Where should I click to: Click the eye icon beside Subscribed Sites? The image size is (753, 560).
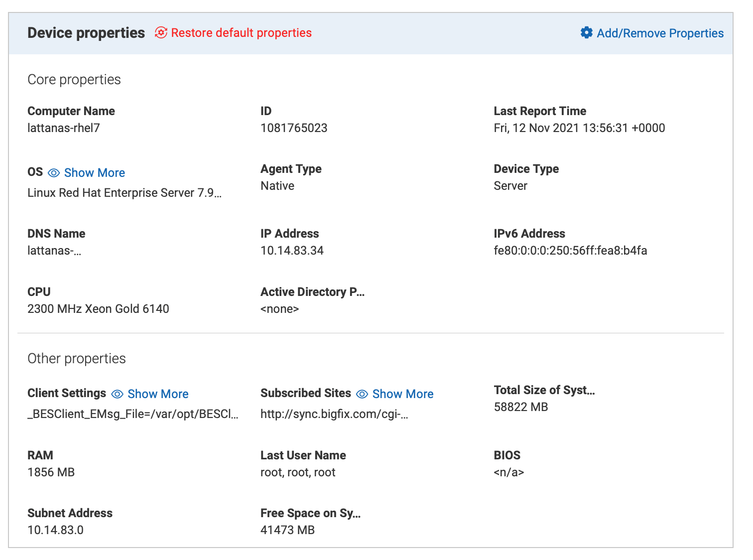(362, 394)
